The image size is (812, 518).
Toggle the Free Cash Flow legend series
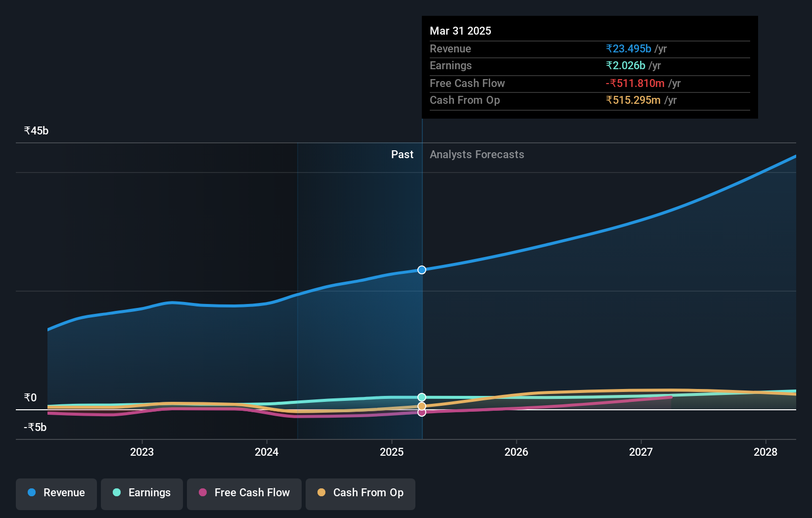244,494
